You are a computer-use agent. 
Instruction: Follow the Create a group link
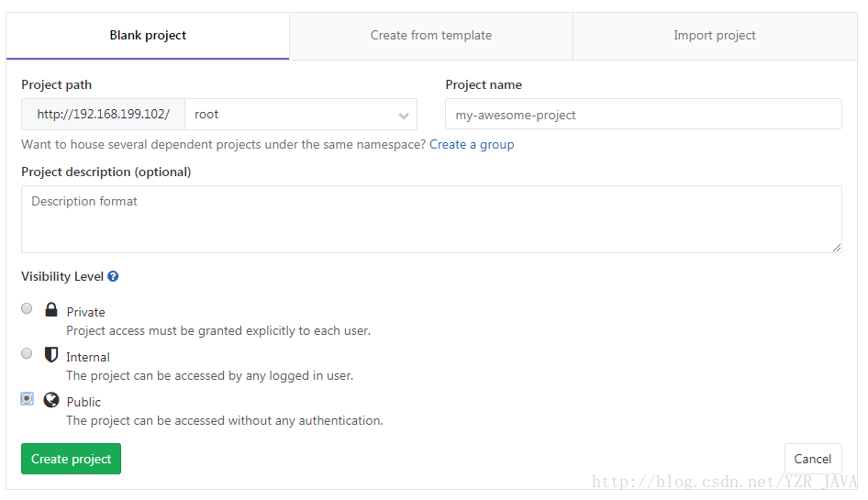pos(472,145)
